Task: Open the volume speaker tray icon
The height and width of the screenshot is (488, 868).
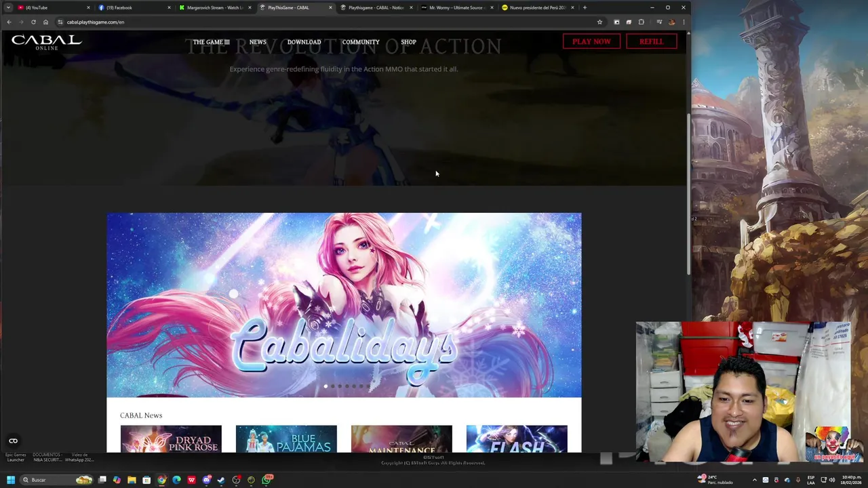Action: coord(831,480)
